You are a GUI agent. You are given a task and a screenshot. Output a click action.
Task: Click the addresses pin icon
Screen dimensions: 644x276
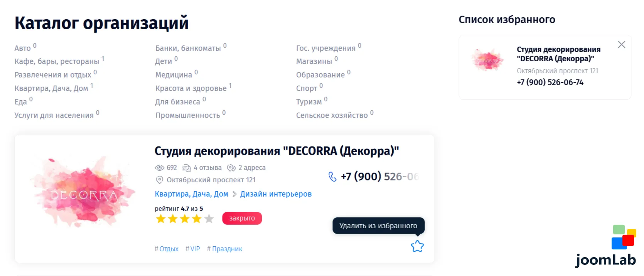231,168
